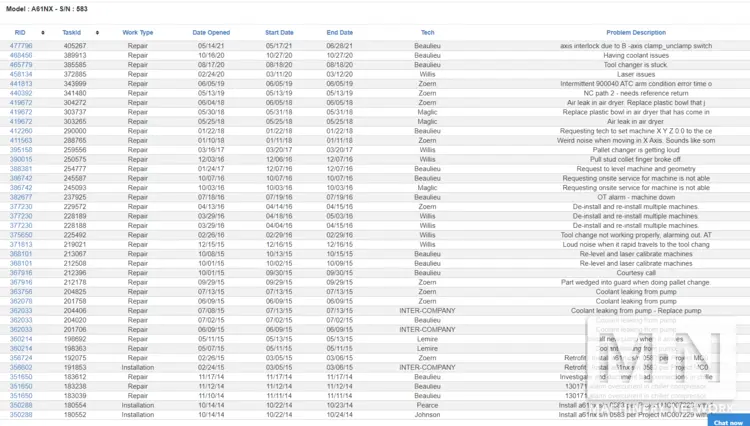Select 'Laser issues' problem description

pos(636,74)
